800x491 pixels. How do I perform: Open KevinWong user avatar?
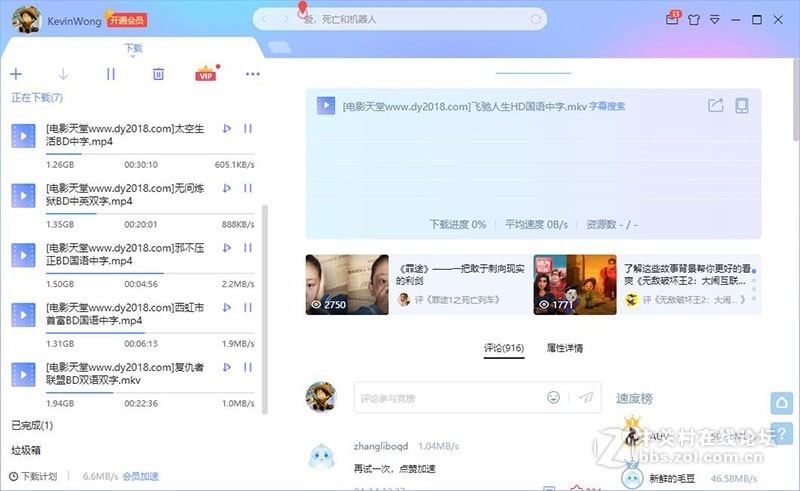click(x=26, y=20)
